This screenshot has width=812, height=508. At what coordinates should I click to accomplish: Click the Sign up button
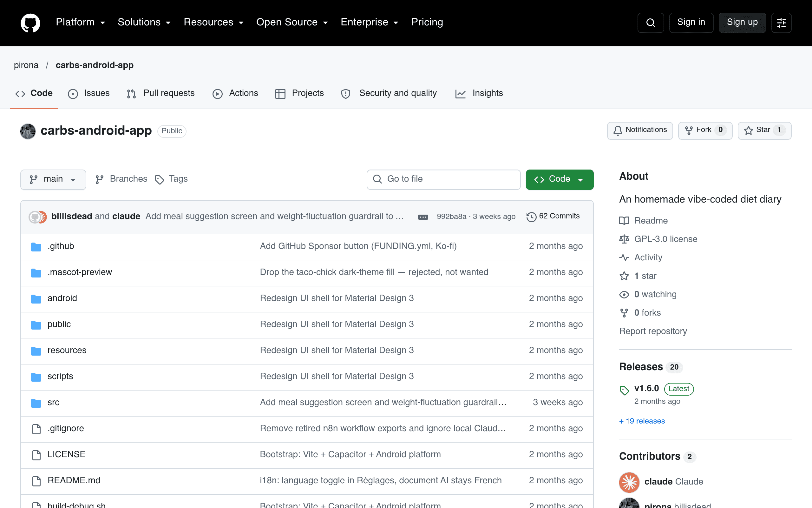[x=742, y=23]
